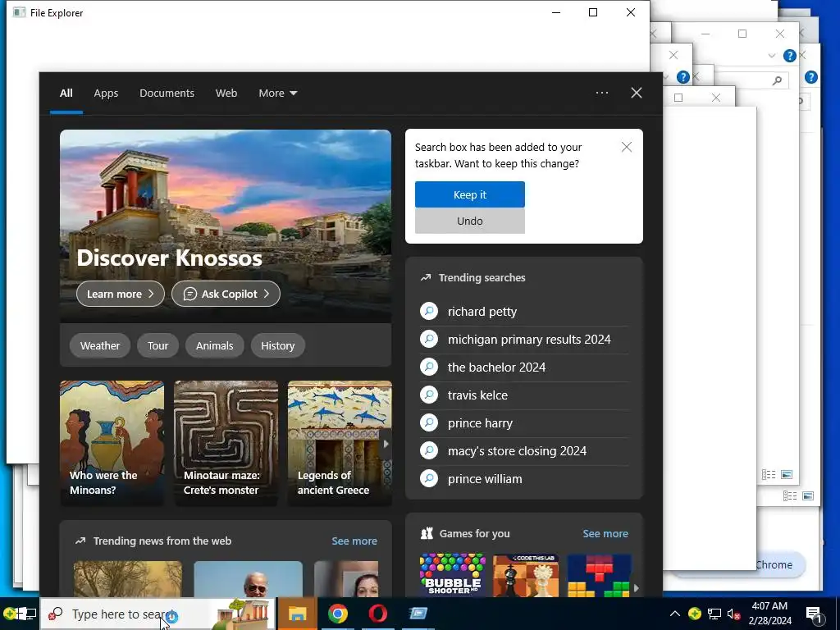Open the three-dot options menu
The height and width of the screenshot is (630, 840).
point(601,93)
